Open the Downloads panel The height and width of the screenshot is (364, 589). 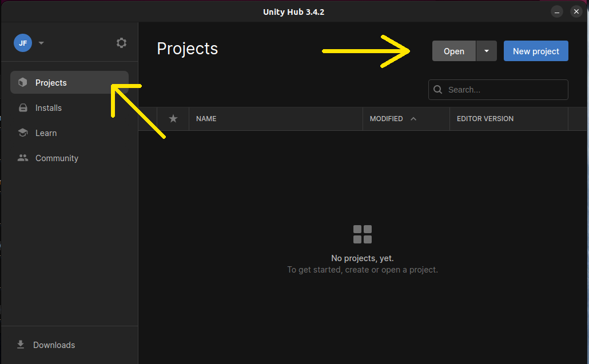[54, 345]
